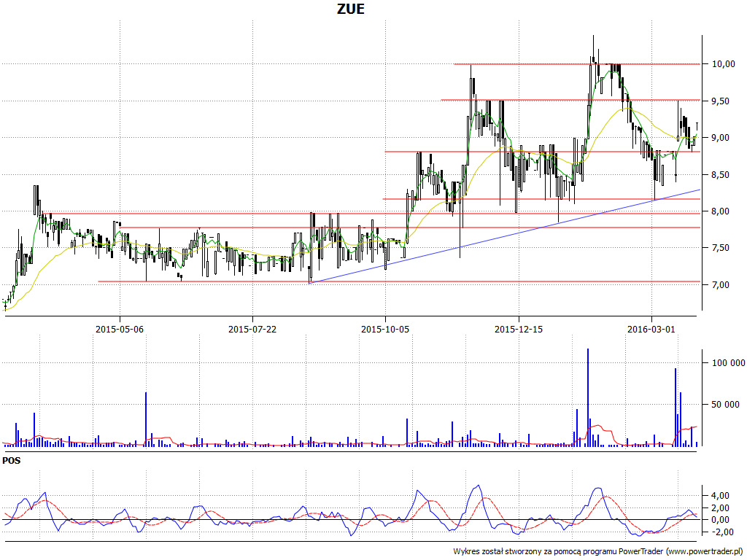Click the 2015-07-22 date label

pos(252,329)
